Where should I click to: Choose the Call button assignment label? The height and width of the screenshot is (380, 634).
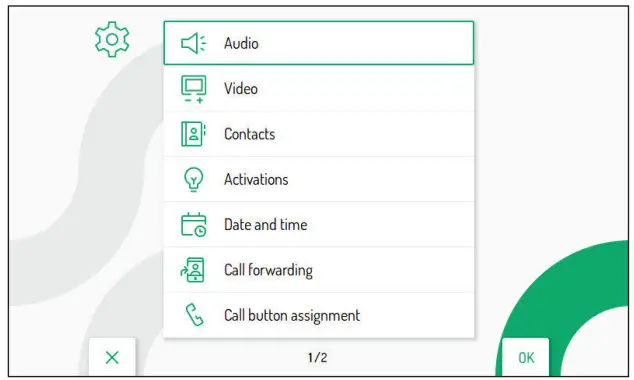(292, 315)
